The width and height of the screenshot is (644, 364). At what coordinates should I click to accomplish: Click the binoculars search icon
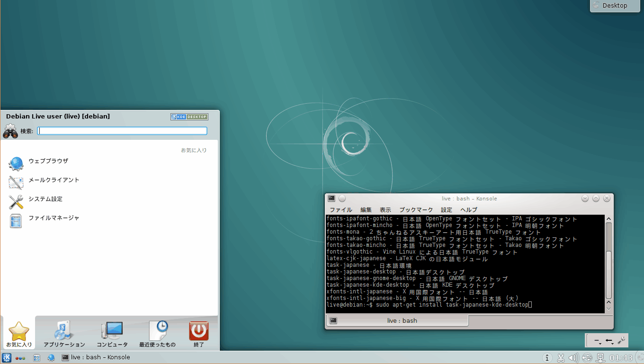[x=10, y=131]
